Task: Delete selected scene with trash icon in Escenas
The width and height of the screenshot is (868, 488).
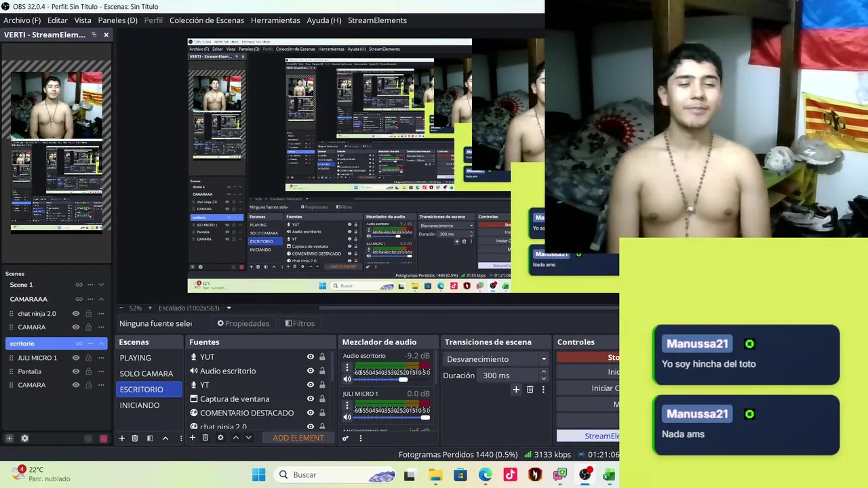Action: tap(135, 439)
